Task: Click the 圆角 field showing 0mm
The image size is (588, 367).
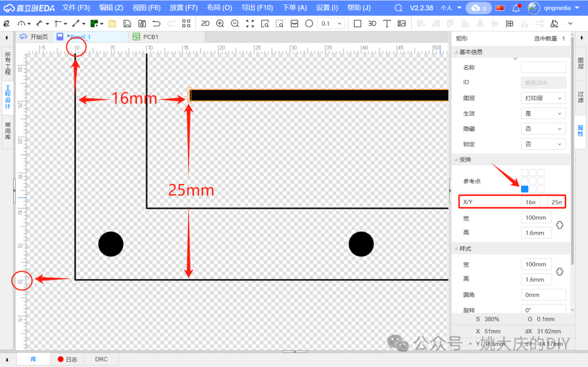Action: tap(543, 295)
